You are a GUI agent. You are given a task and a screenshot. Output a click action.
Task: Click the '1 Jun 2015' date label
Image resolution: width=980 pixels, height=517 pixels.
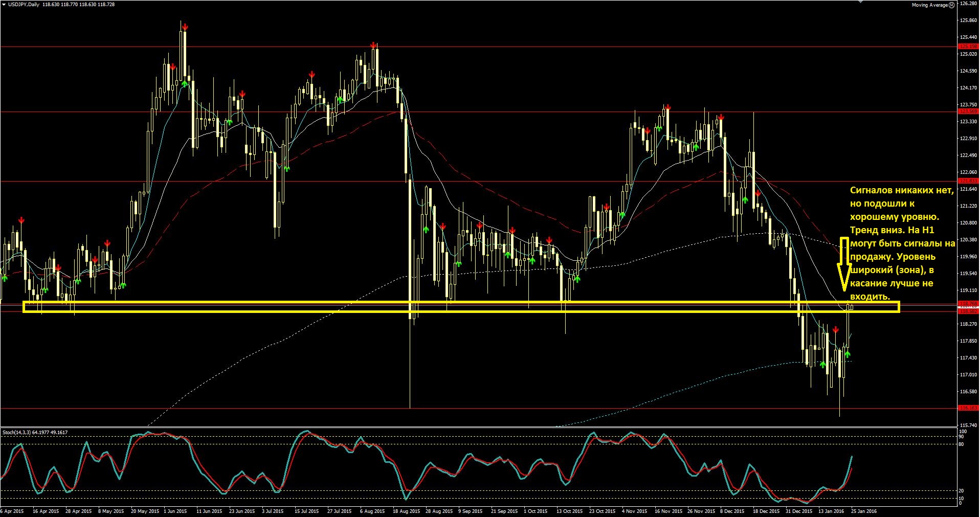click(x=175, y=511)
